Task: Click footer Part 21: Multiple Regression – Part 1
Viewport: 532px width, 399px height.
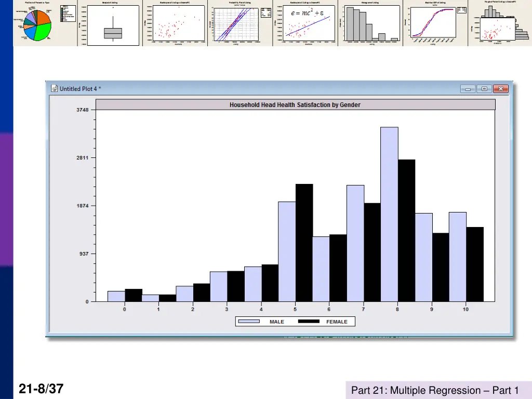Action: 435,390
